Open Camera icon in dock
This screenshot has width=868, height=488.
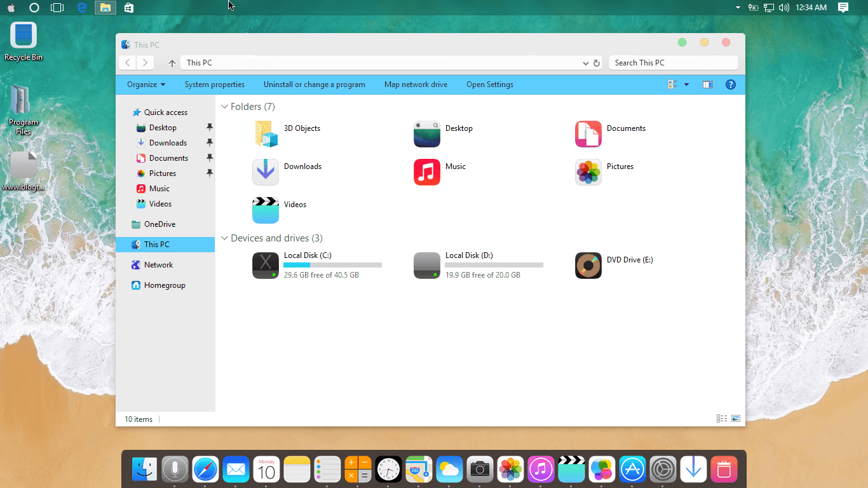(480, 470)
